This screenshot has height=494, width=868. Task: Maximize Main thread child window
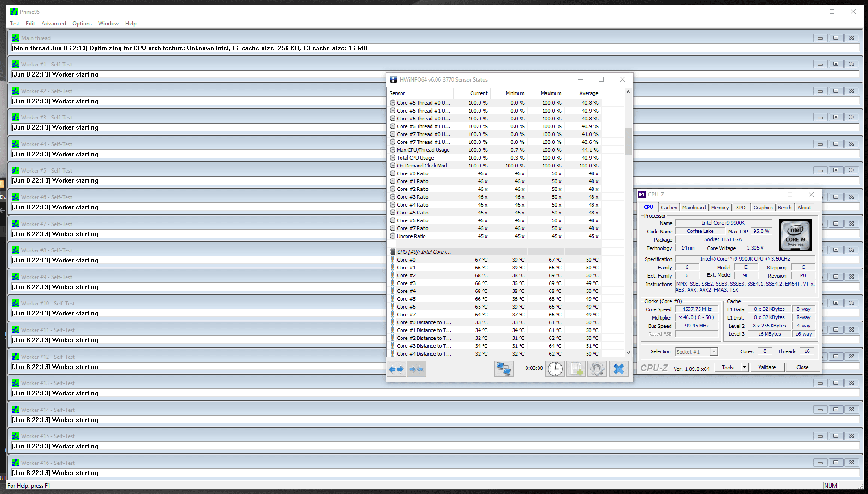[x=836, y=38]
